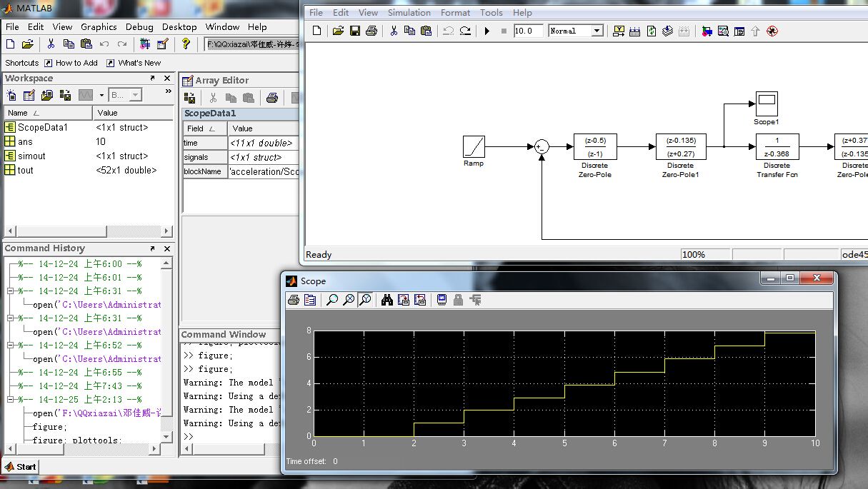Start the simulation with the Run arrow

click(x=487, y=31)
